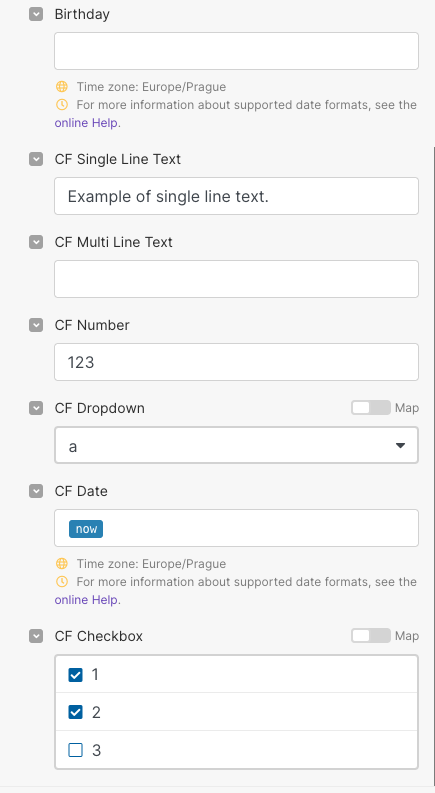Viewport: 435px width, 793px height.
Task: Open online Help link under Birthday
Action: [86, 123]
